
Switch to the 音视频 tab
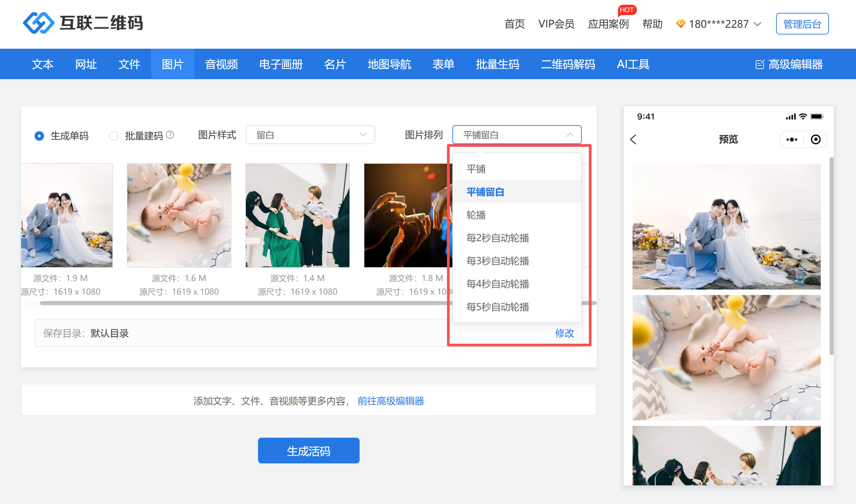(221, 64)
